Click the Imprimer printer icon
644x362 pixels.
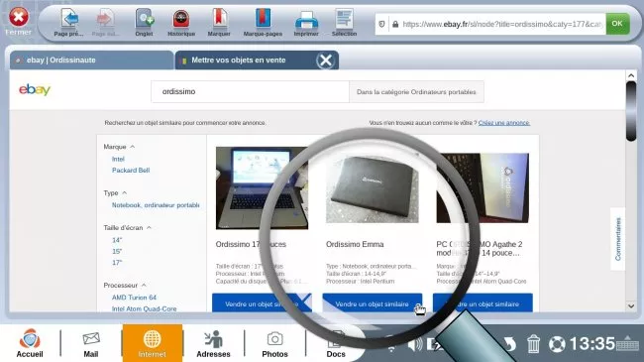point(306,19)
